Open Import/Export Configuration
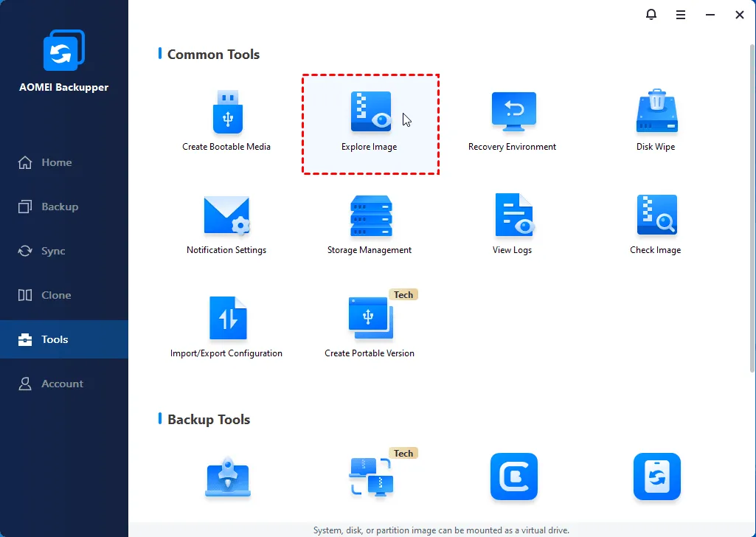 click(x=226, y=319)
